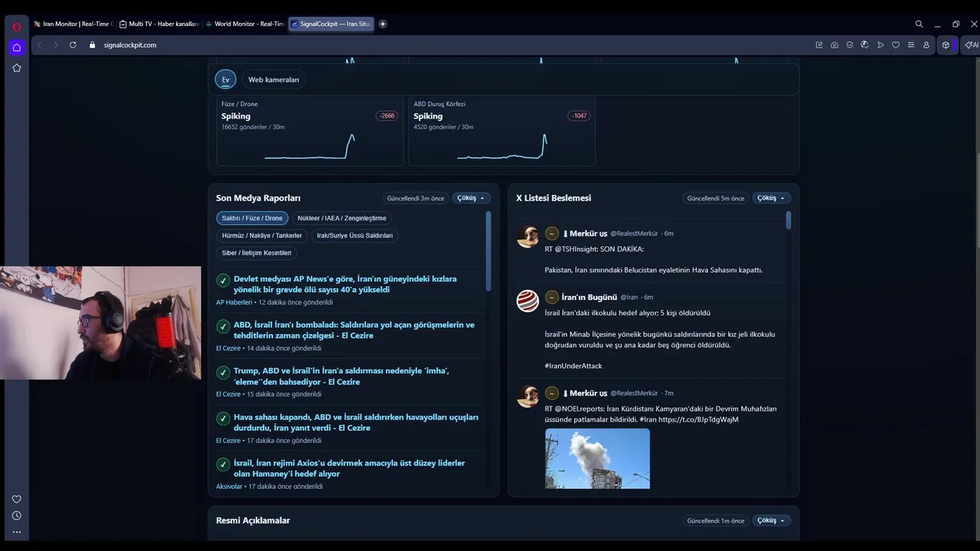Click the -1047 change badge
980x551 pixels.
pyautogui.click(x=579, y=116)
